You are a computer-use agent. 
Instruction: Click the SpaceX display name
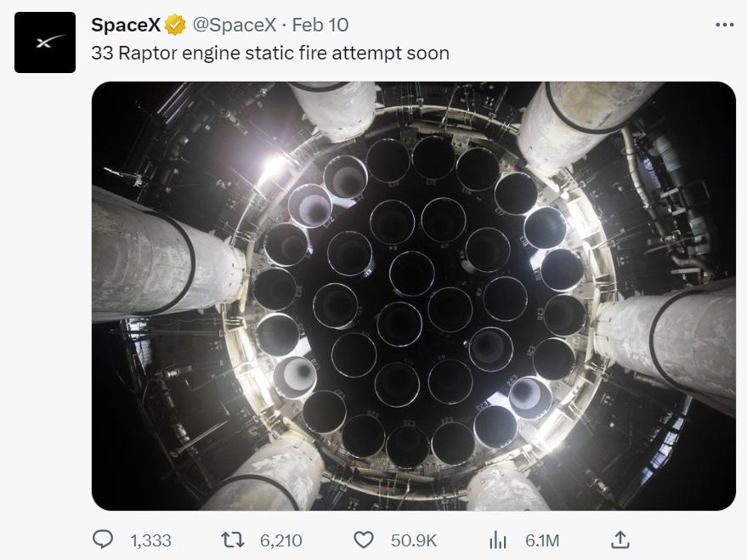coord(126,25)
